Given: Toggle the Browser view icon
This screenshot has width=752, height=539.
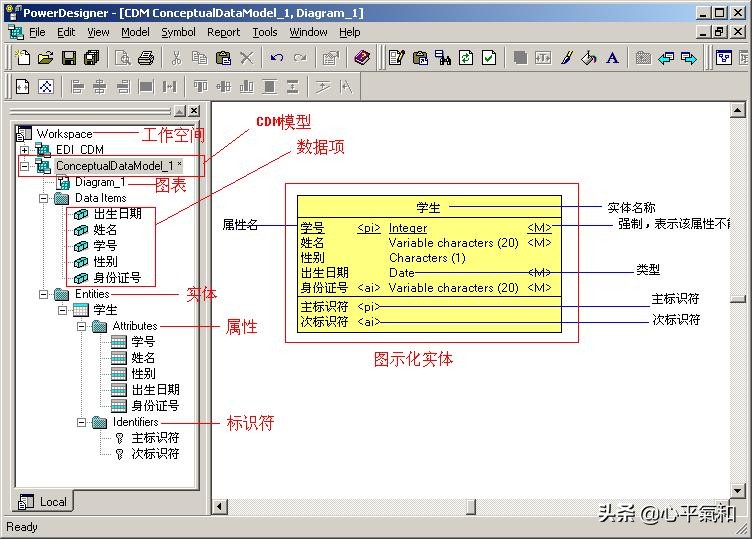Looking at the screenshot, I should click(x=724, y=58).
